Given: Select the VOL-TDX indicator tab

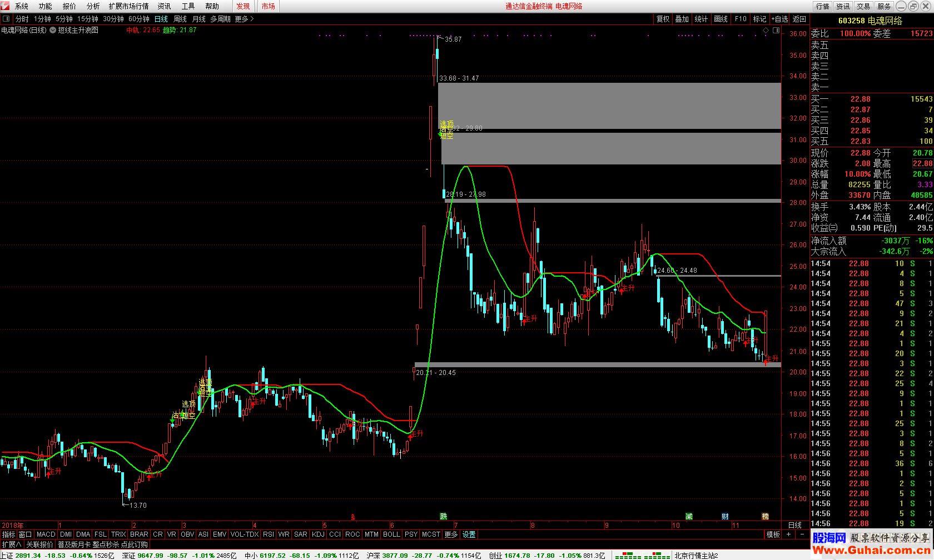Looking at the screenshot, I should coord(245,534).
